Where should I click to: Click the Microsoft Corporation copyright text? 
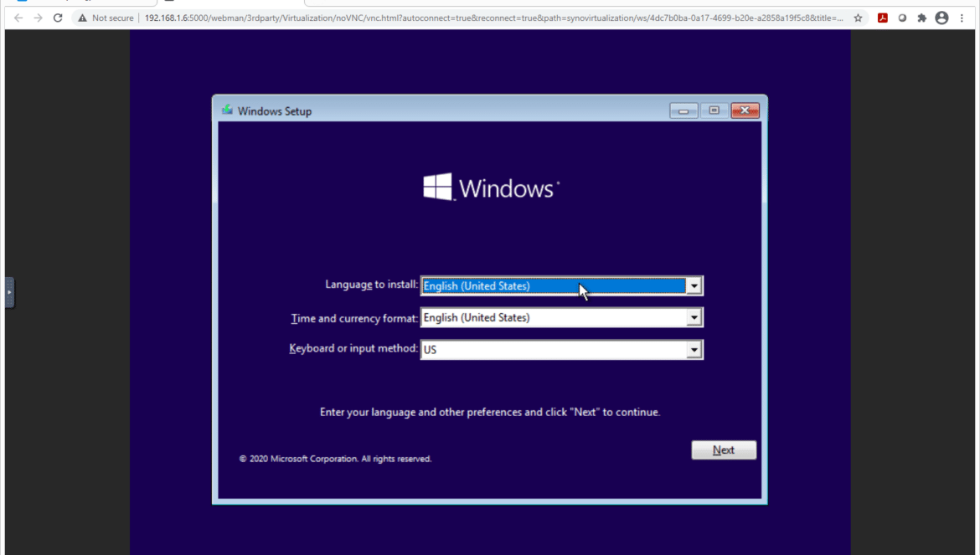335,459
